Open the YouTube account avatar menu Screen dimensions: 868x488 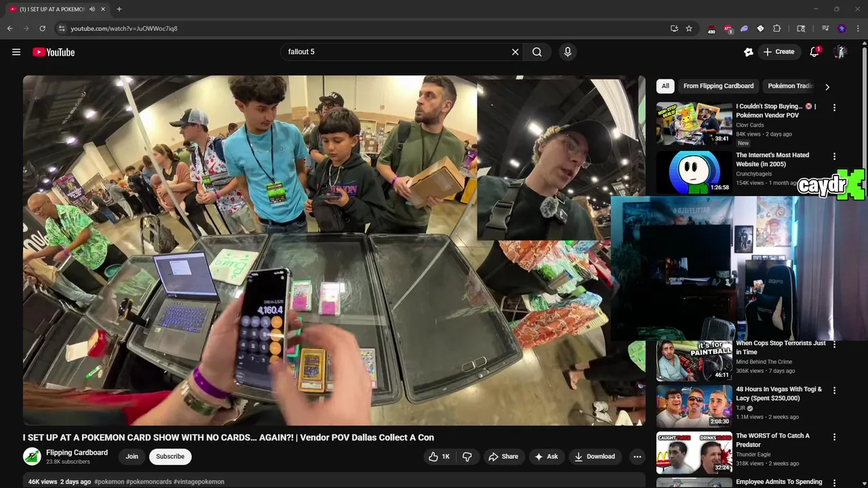pyautogui.click(x=840, y=52)
